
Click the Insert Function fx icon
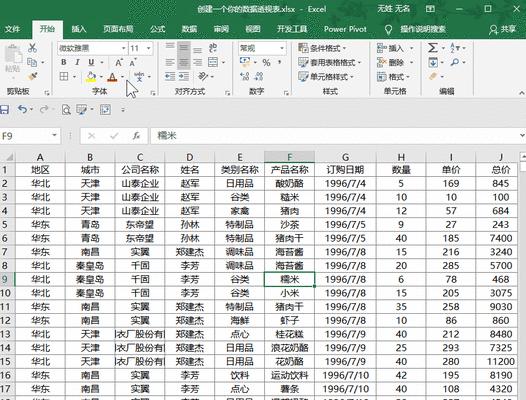[136, 136]
